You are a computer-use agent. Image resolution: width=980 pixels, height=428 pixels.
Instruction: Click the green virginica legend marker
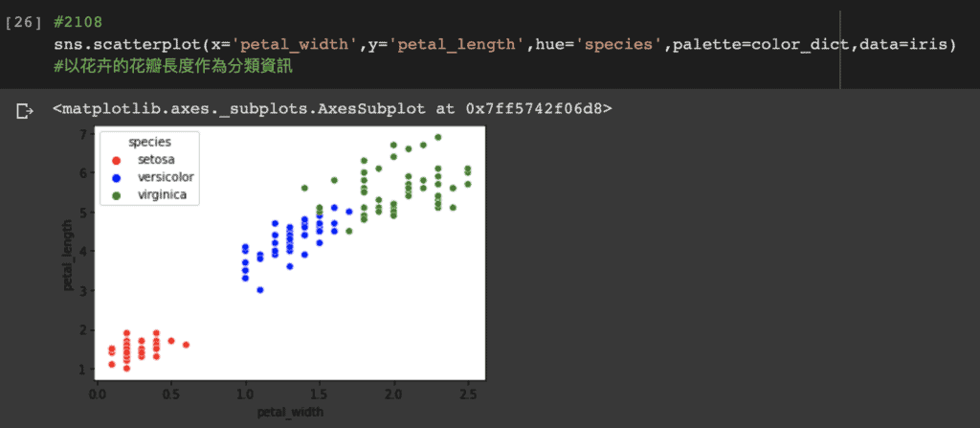point(116,196)
